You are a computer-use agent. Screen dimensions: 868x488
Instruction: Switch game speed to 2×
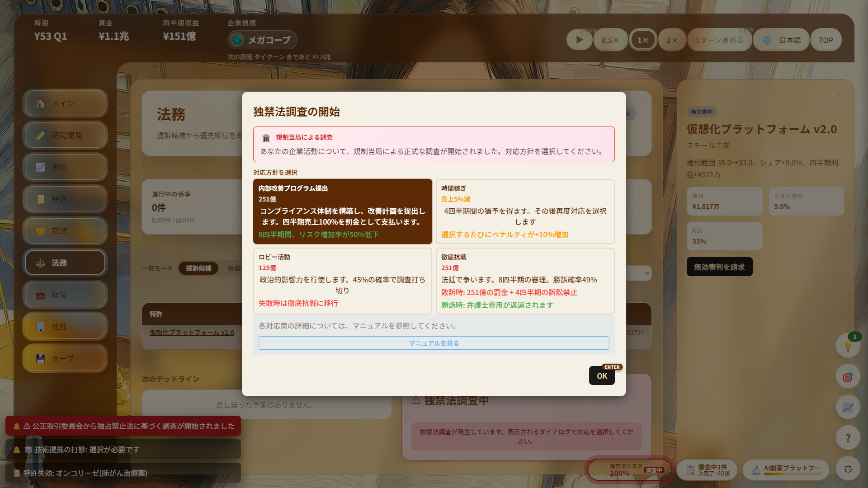(x=672, y=39)
